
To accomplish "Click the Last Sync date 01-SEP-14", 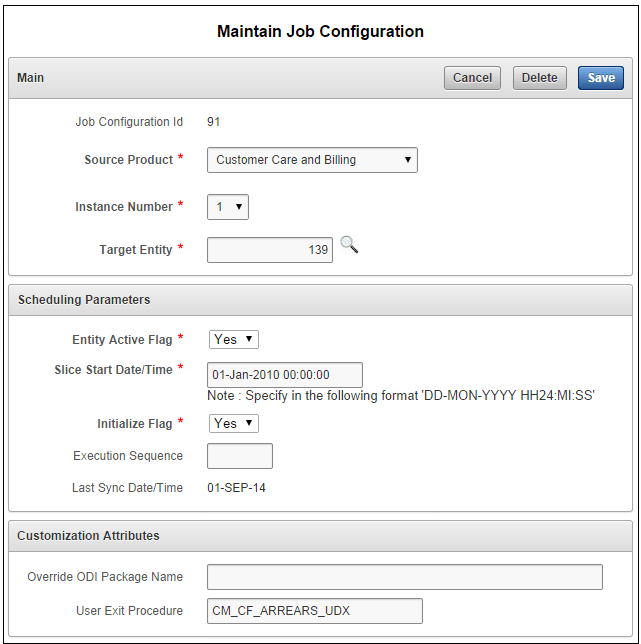I will (x=237, y=488).
